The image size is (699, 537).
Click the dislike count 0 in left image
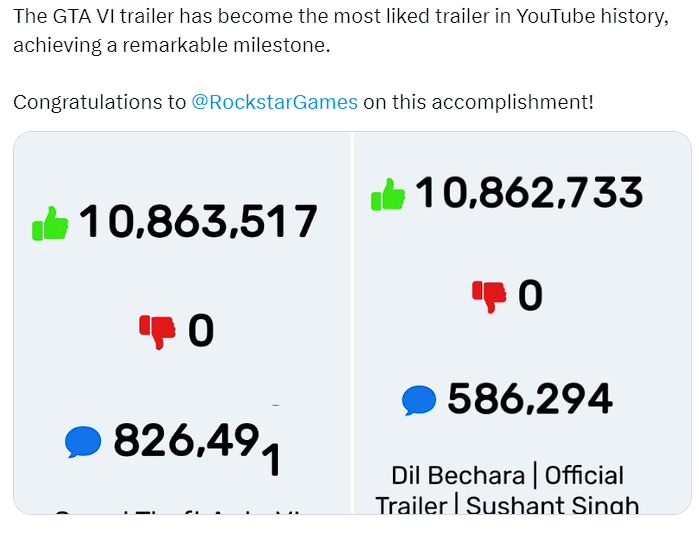tap(201, 331)
